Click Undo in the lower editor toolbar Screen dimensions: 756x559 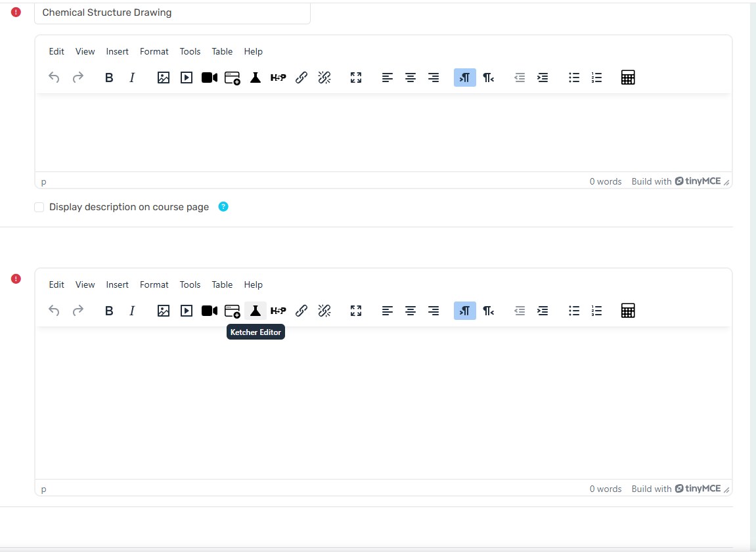point(54,311)
